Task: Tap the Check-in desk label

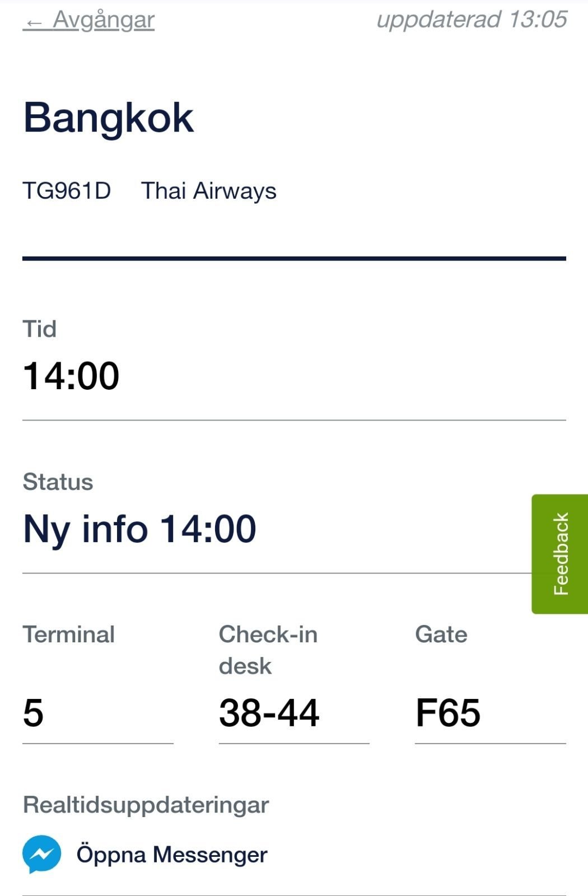Action: 268,650
